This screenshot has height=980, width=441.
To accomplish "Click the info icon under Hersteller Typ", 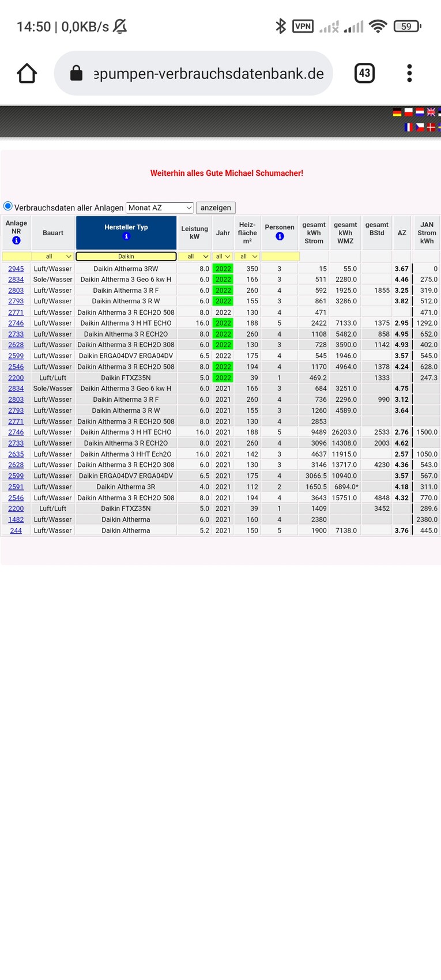I will [x=126, y=236].
